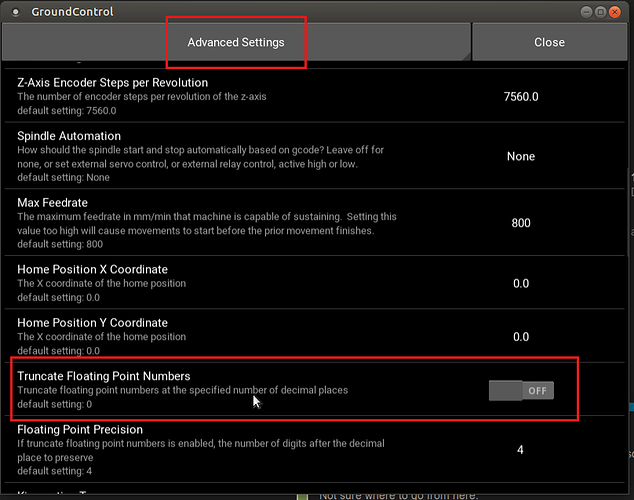Select Truncate Floating Point Numbers title
This screenshot has width=634, height=500.
(104, 376)
